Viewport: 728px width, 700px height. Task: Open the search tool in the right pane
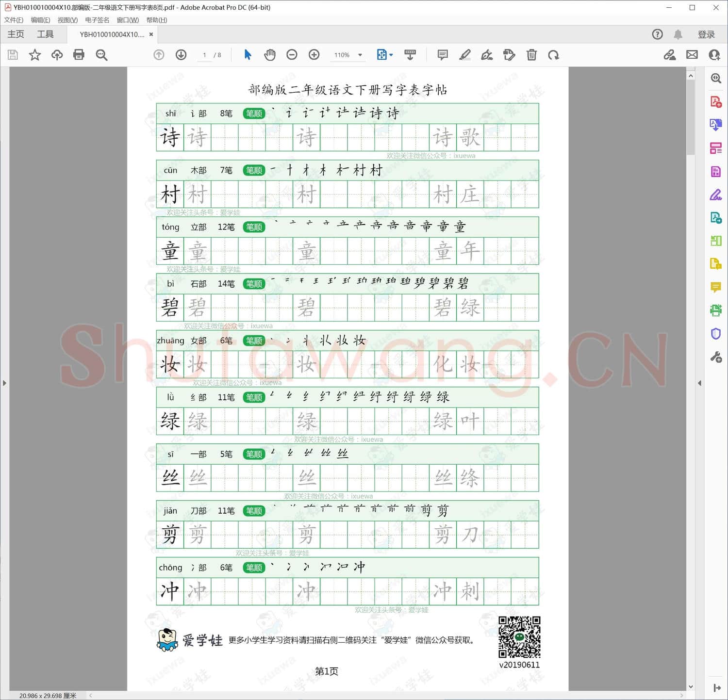click(x=716, y=79)
